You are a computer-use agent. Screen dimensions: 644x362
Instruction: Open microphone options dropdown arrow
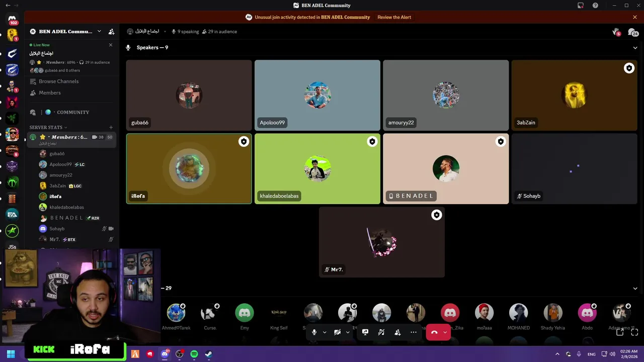pos(325,332)
